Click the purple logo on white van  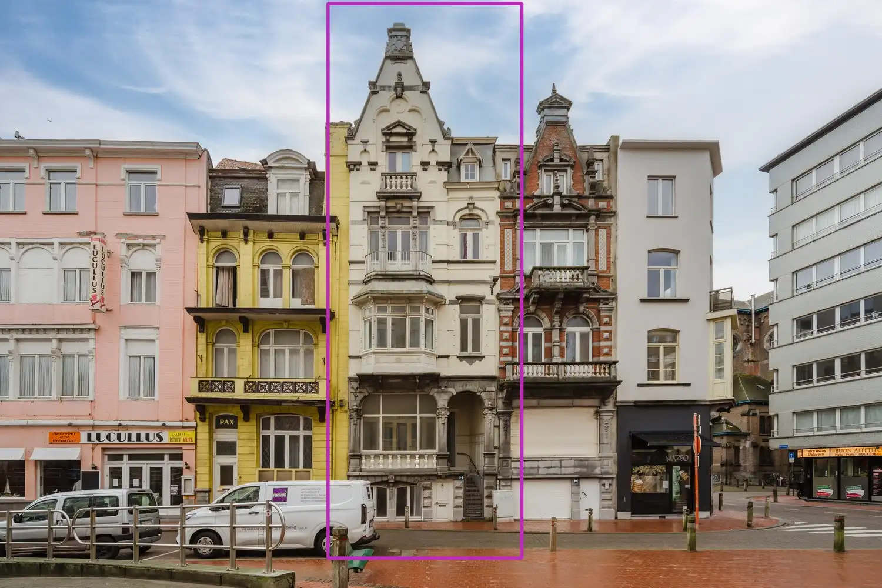pos(279,495)
